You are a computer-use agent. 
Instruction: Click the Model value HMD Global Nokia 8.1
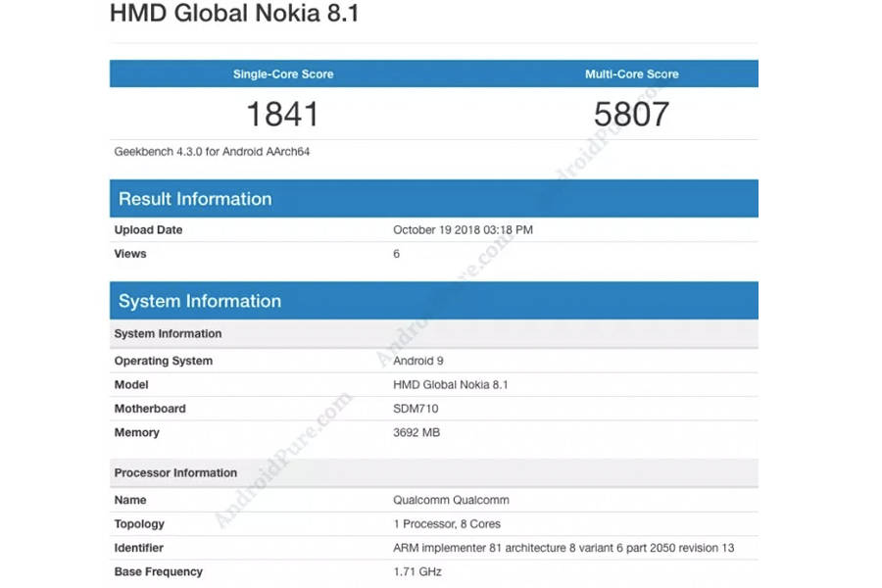click(x=451, y=385)
